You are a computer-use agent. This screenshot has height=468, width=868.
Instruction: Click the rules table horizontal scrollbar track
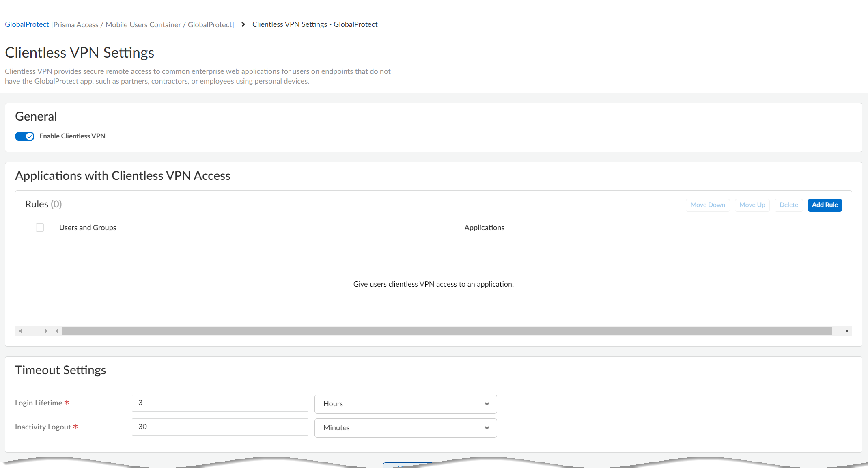click(446, 331)
